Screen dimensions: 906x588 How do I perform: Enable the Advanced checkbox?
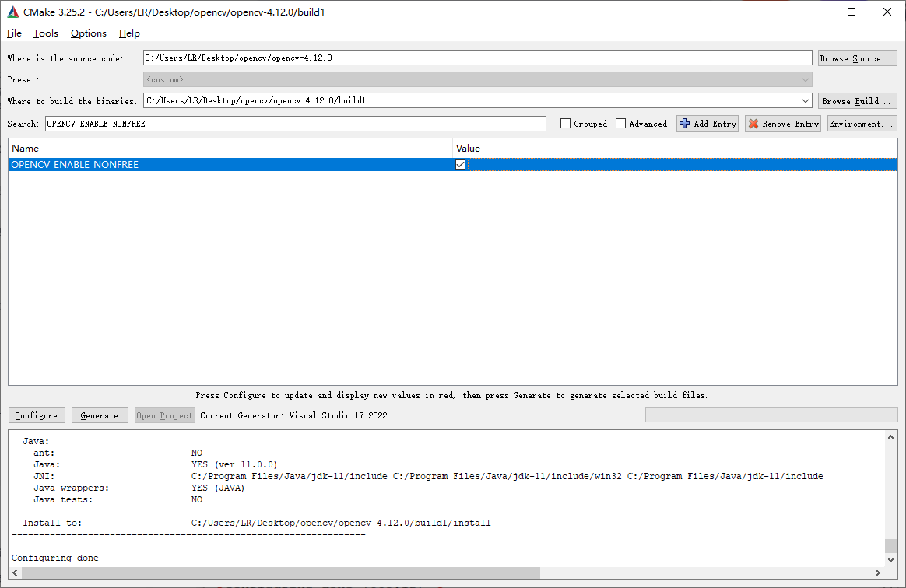click(x=620, y=124)
